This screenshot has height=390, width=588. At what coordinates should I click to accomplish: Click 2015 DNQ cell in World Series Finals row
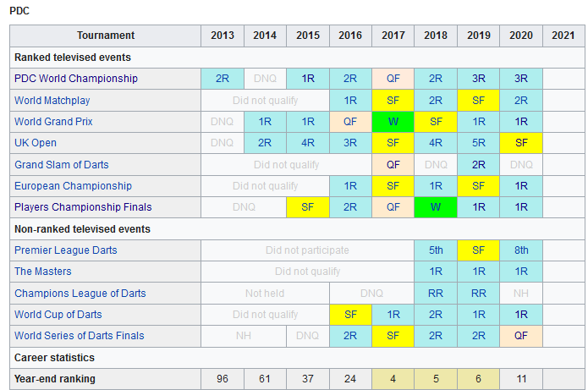pyautogui.click(x=307, y=336)
